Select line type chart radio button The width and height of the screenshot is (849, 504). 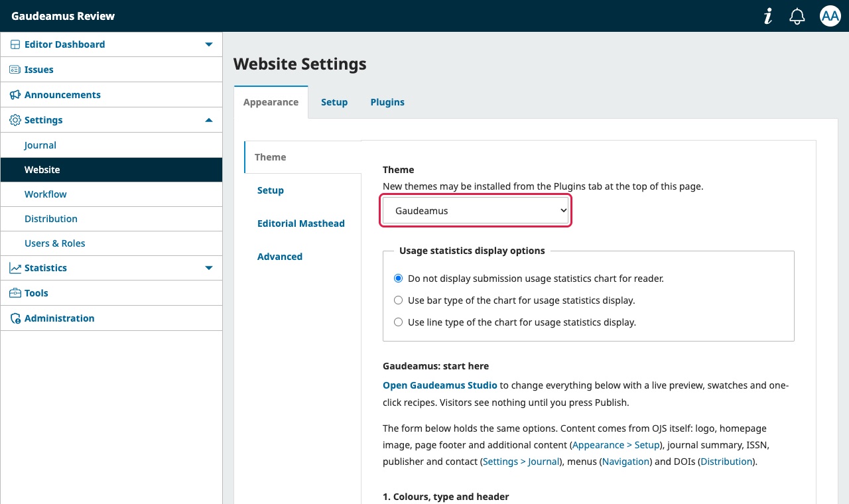click(x=398, y=322)
